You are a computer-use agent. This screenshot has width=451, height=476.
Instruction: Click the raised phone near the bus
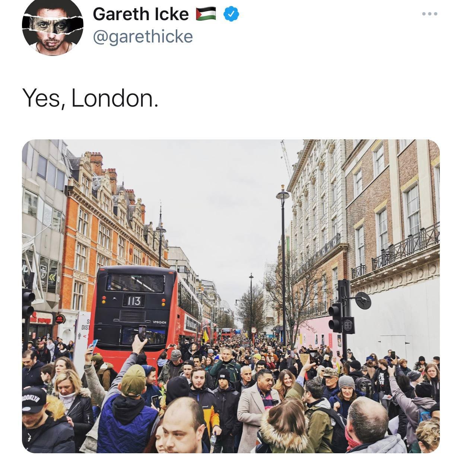[x=142, y=332]
